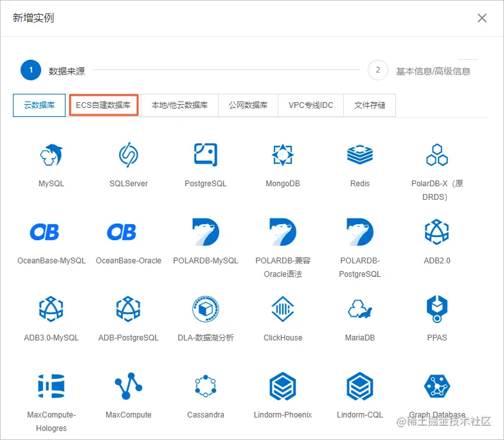Click the ADB2.0 label

click(437, 261)
